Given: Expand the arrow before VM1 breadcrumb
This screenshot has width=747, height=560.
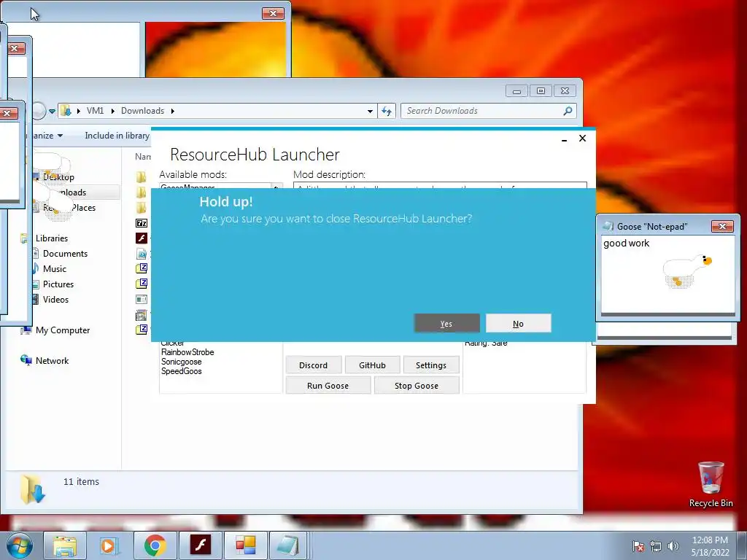Looking at the screenshot, I should click(x=79, y=111).
